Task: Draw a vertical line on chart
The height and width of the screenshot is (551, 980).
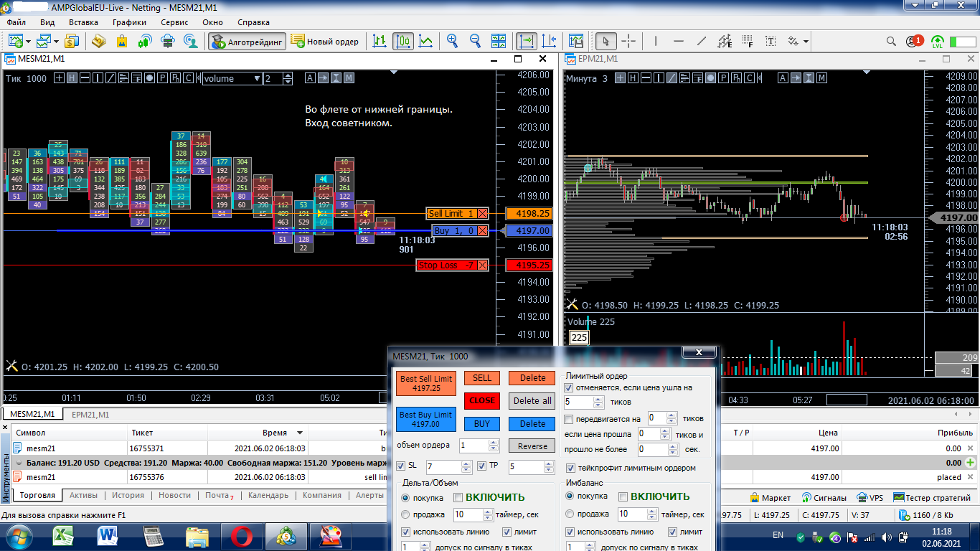Action: coord(655,41)
